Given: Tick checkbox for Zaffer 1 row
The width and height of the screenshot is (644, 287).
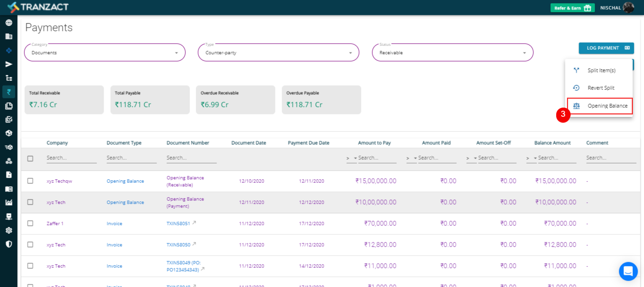Looking at the screenshot, I should tap(30, 223).
